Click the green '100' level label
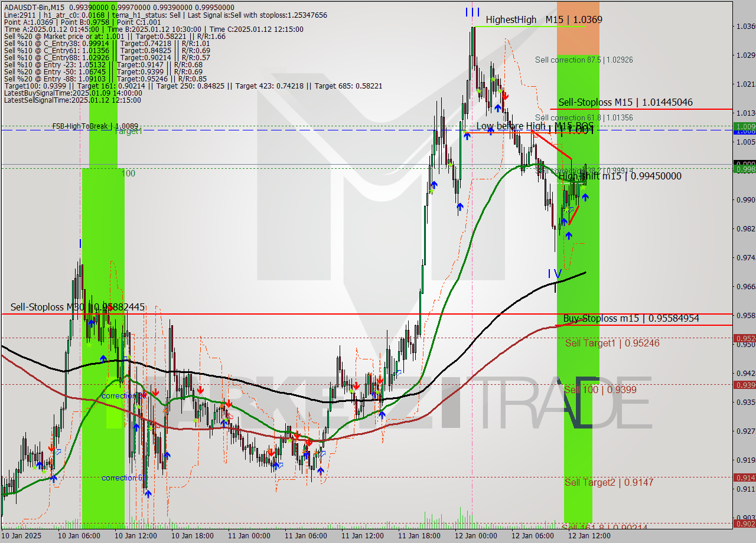Viewport: 756px width, 543px height. (x=128, y=174)
